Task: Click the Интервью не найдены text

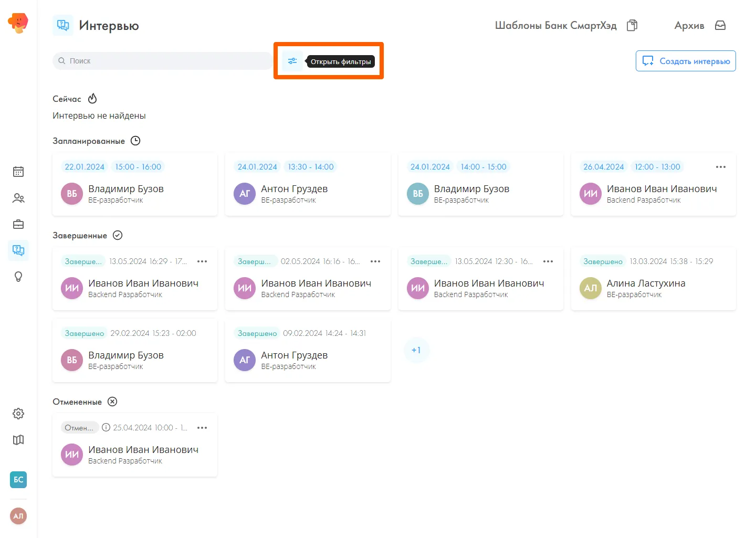Action: (99, 115)
